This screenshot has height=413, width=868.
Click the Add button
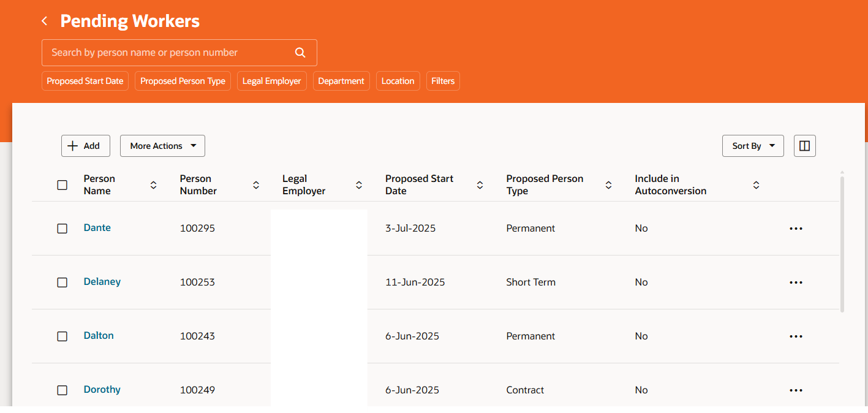click(x=85, y=146)
